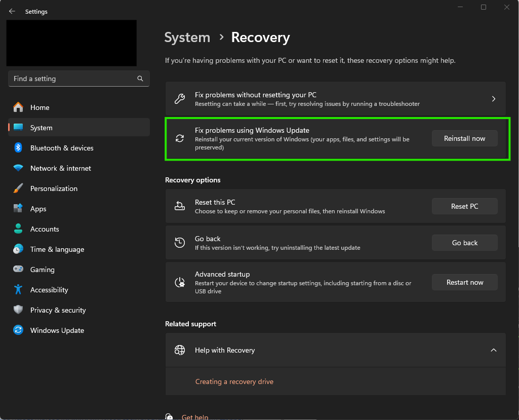519x420 pixels.
Task: Click the Fix problems without resetting your PC title
Action: pyautogui.click(x=256, y=95)
